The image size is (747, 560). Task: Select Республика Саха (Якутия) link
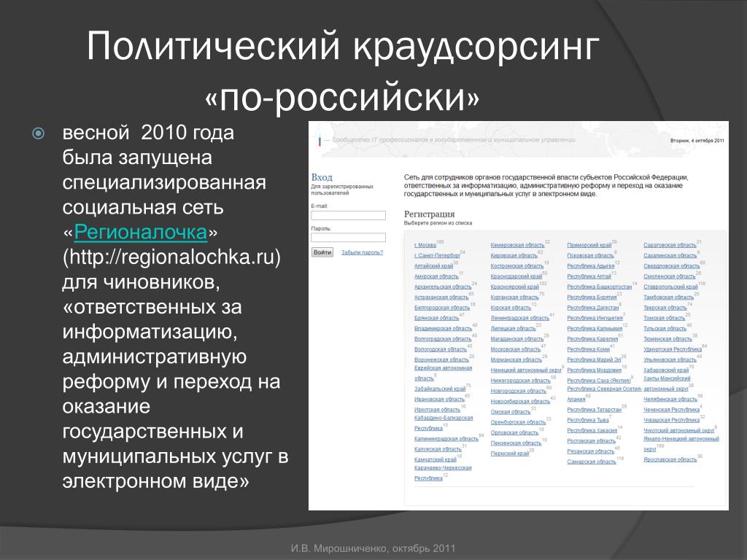(599, 381)
